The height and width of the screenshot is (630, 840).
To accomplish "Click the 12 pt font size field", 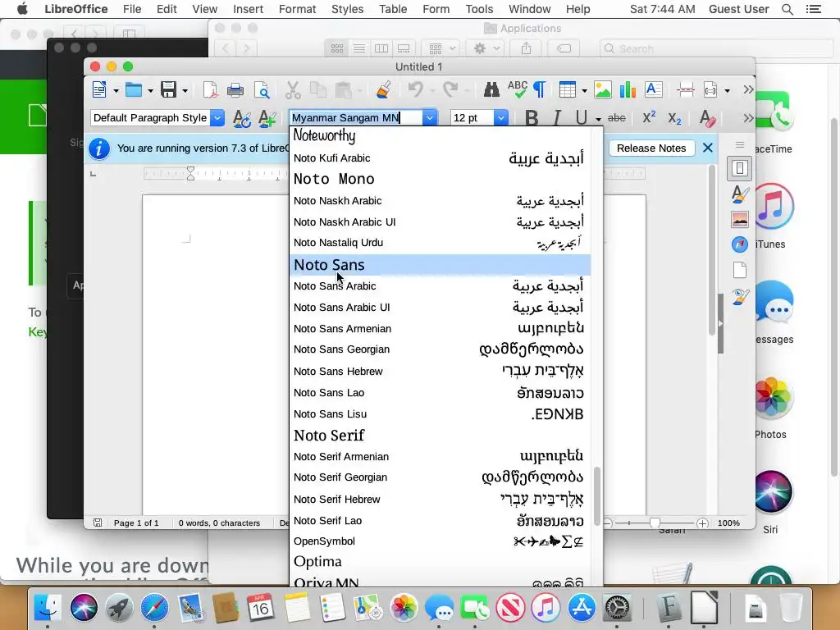I will click(472, 118).
